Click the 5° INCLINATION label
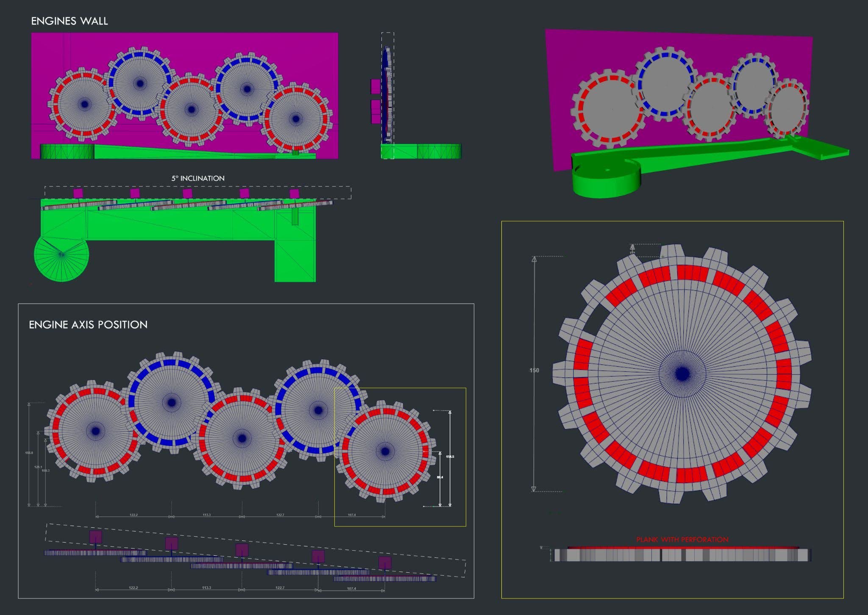Image resolution: width=868 pixels, height=615 pixels. click(198, 178)
